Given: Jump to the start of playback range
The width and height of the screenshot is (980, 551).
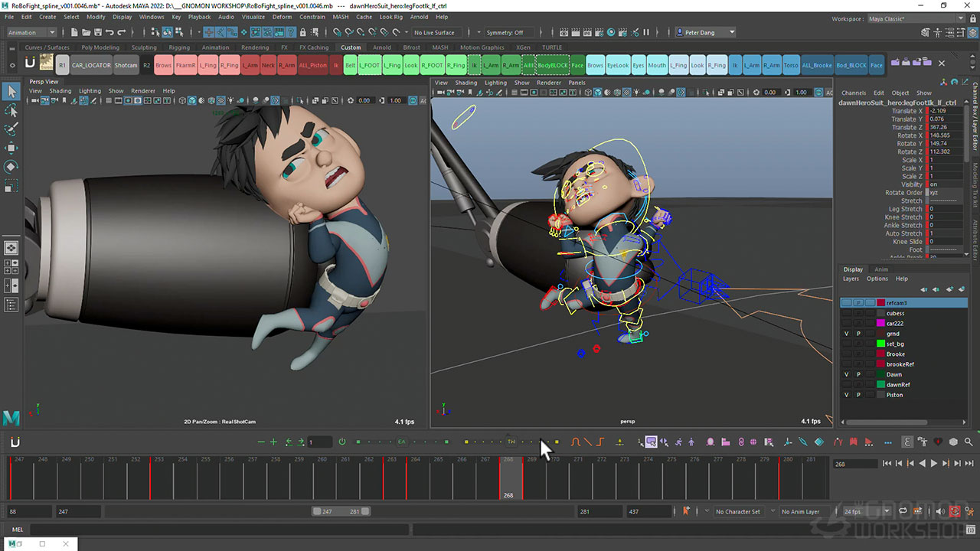Looking at the screenshot, I should (887, 464).
